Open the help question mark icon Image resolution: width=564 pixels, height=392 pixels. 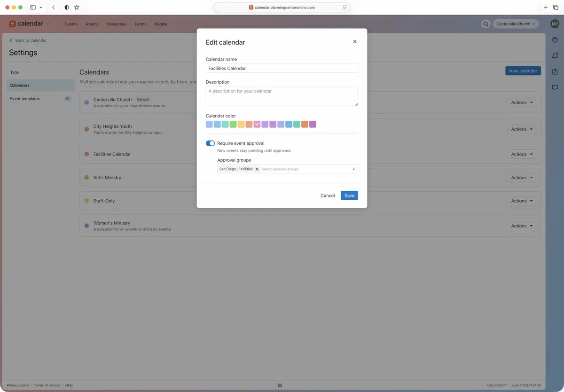[x=555, y=40]
